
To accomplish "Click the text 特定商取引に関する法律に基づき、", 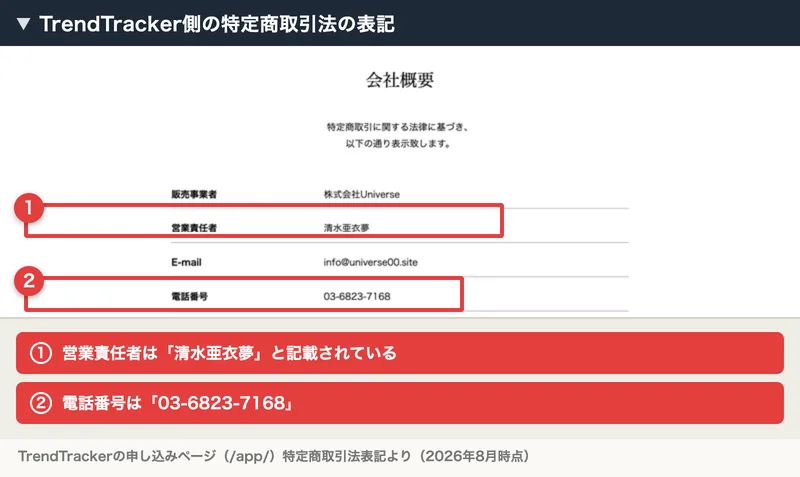I will 397,127.
